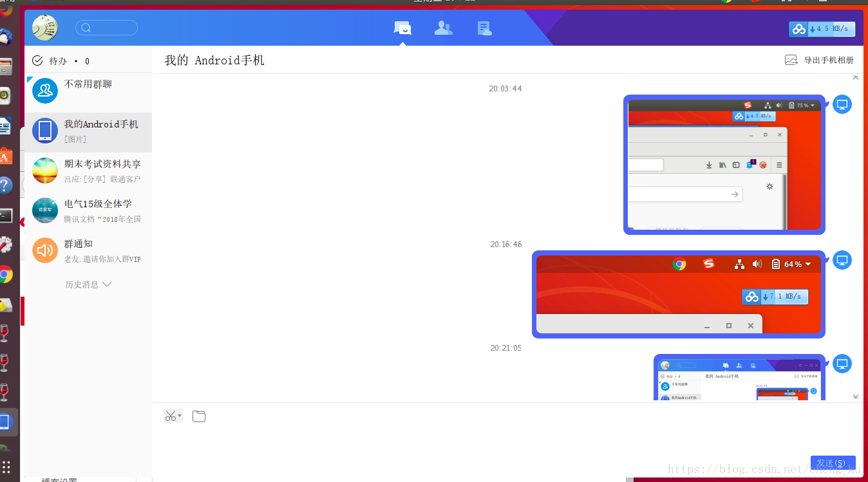Open the image sent at 20:21:05
This screenshot has width=868, height=482.
point(739,377)
